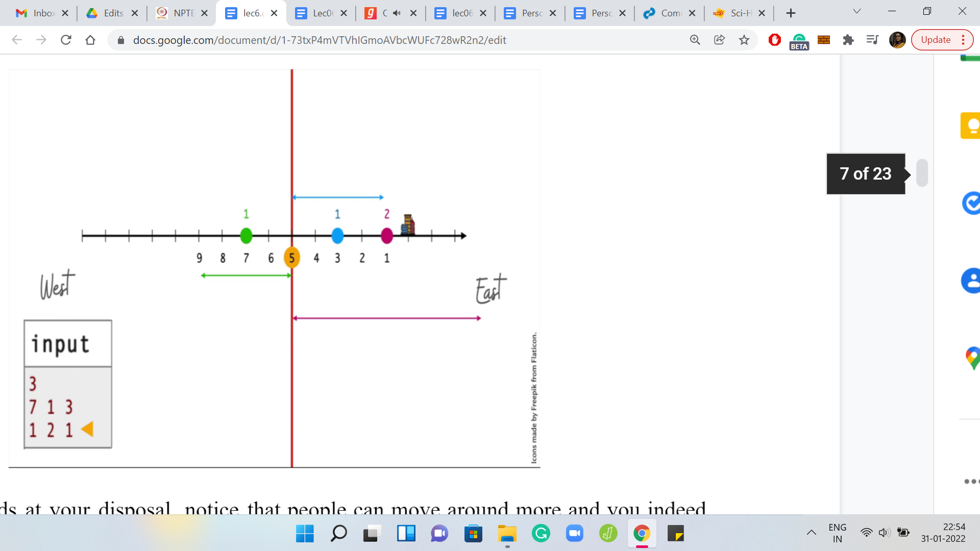This screenshot has height=551, width=980.
Task: Click the Update button
Action: [x=935, y=40]
